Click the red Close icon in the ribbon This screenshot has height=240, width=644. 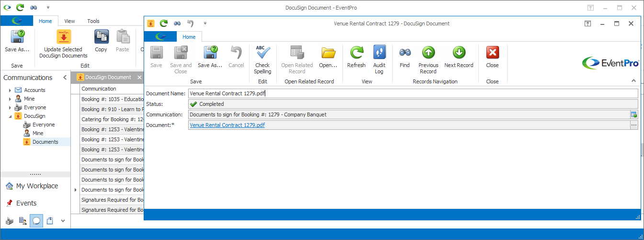tap(492, 53)
